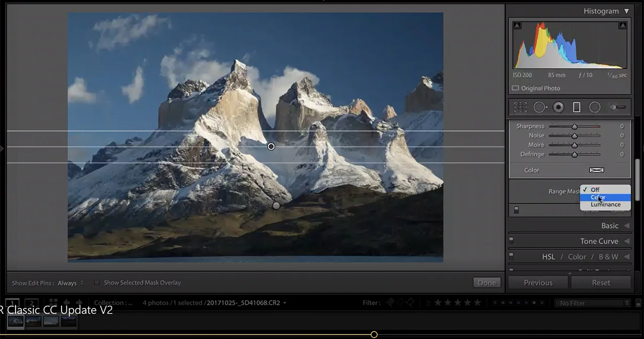
Task: Click the gray unselected edit pin
Action: pos(276,206)
